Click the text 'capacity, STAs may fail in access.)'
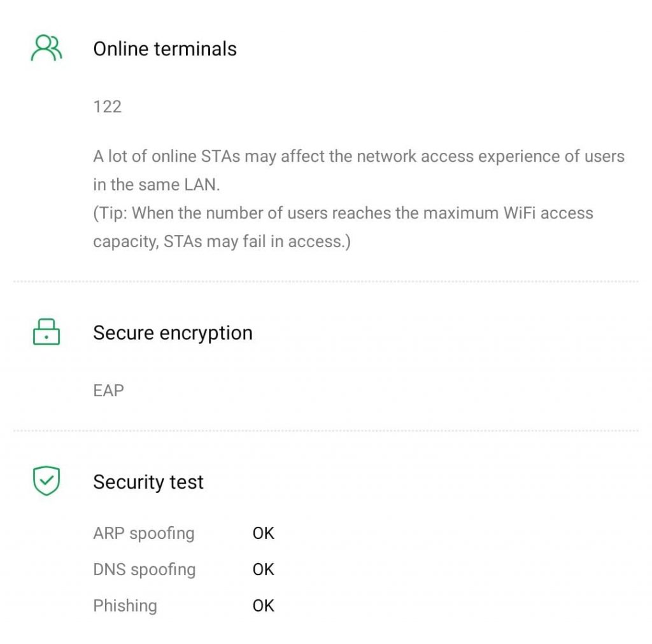 (x=222, y=242)
